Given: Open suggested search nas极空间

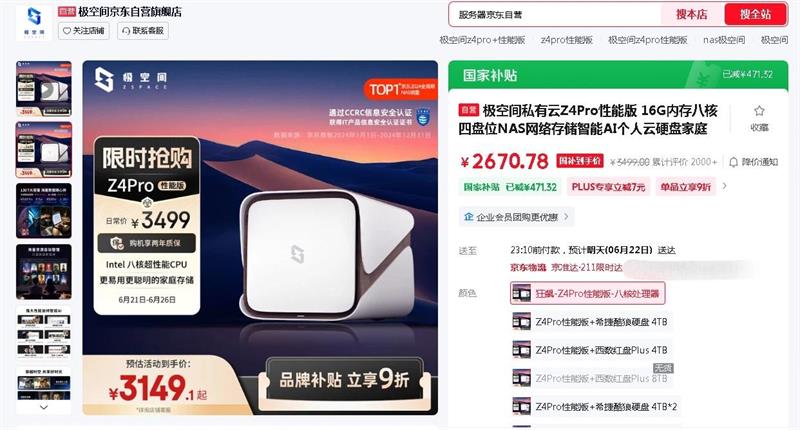Looking at the screenshot, I should tap(724, 40).
